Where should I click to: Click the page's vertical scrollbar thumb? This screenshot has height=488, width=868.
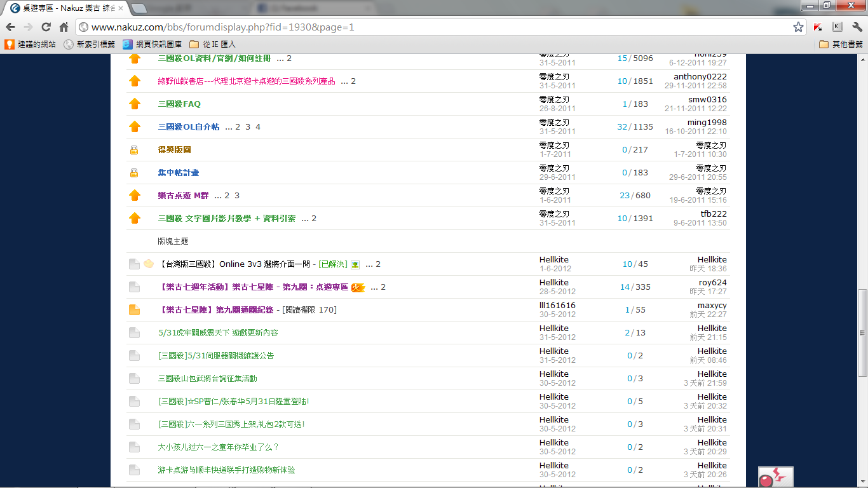pyautogui.click(x=862, y=333)
